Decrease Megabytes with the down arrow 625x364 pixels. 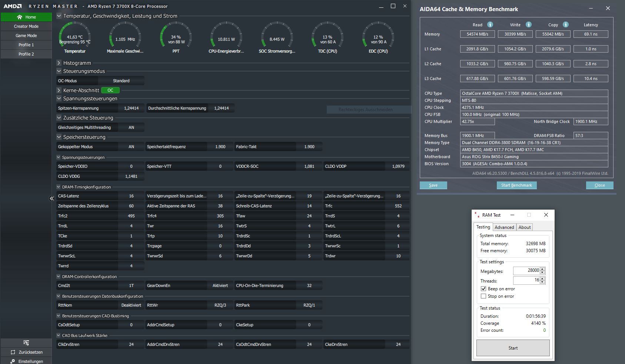click(x=542, y=273)
